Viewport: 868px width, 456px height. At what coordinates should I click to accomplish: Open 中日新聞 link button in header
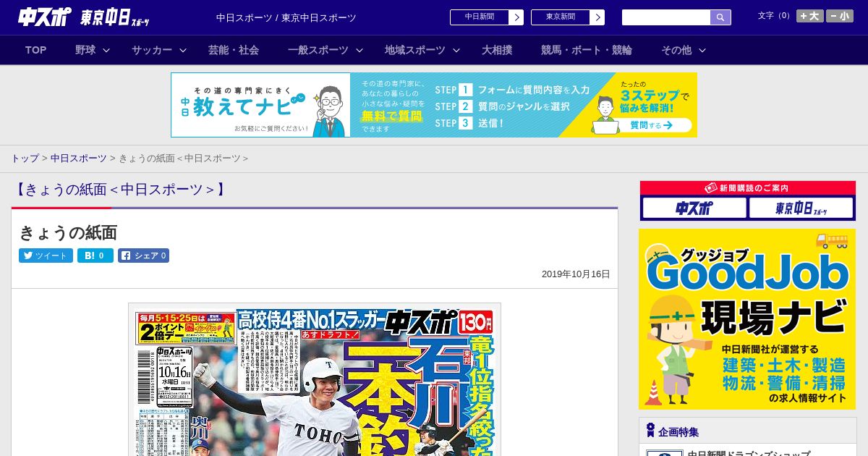(x=486, y=17)
